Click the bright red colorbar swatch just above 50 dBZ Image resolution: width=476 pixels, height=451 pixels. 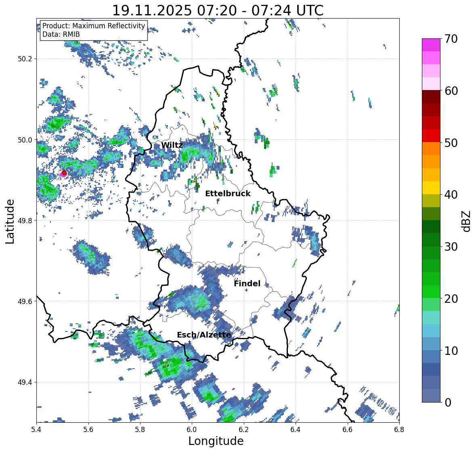point(431,136)
